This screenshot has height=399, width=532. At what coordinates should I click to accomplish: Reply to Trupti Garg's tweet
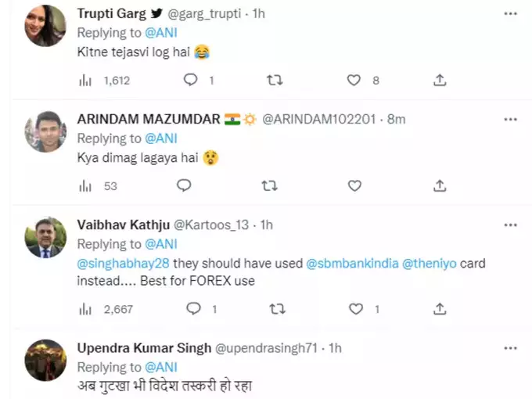click(x=190, y=80)
